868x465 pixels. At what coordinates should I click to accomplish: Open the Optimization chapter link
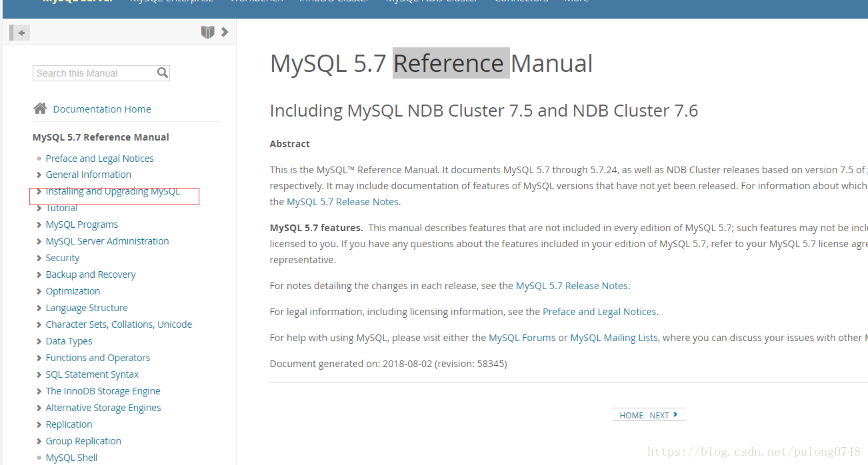point(73,291)
